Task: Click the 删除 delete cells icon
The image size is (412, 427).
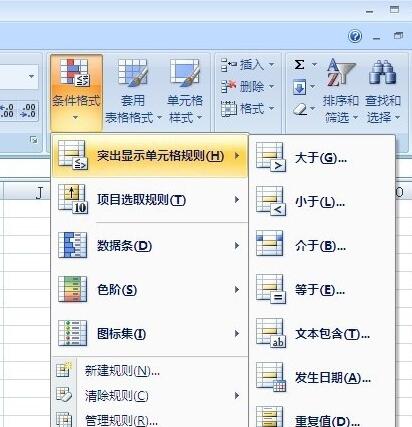Action: (x=229, y=86)
